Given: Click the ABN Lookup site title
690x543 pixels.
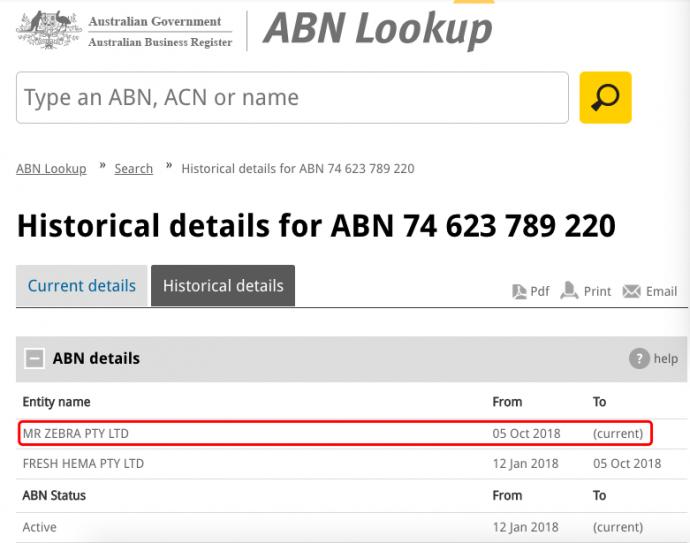Looking at the screenshot, I should [377, 29].
